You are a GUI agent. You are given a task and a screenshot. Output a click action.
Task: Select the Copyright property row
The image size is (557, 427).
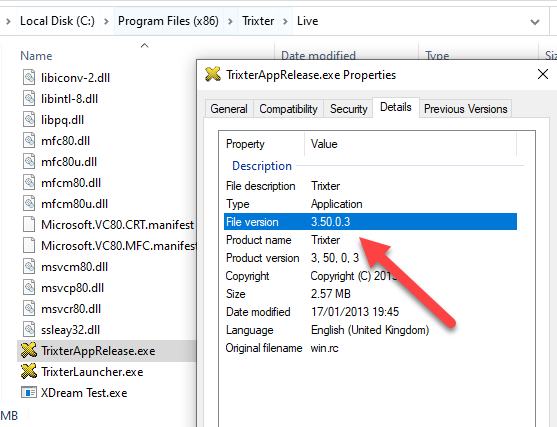point(371,276)
